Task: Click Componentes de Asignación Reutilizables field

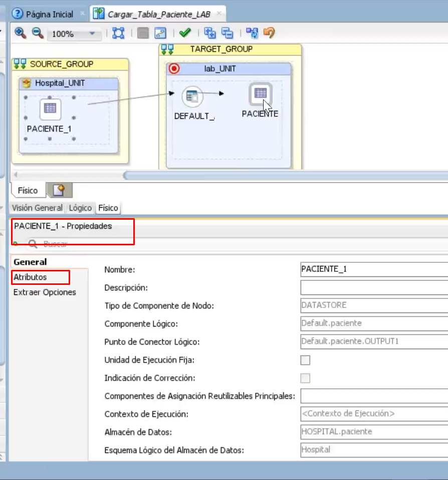Action: (x=374, y=396)
